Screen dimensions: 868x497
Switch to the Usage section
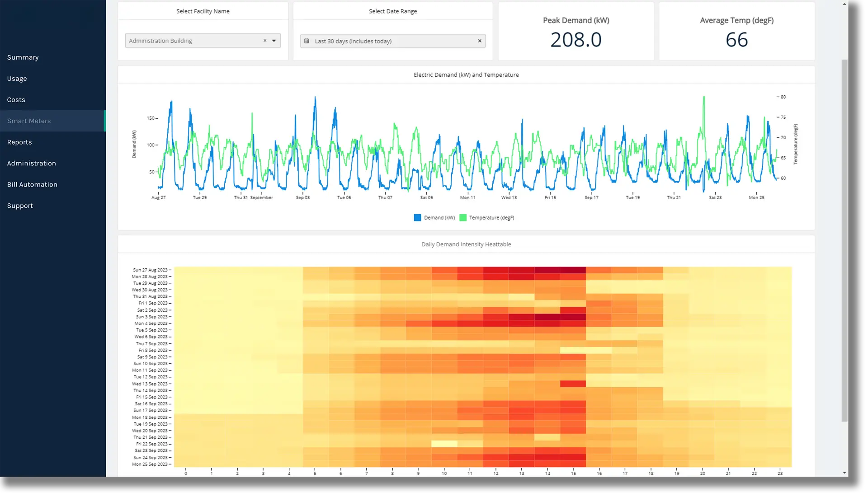click(x=17, y=78)
